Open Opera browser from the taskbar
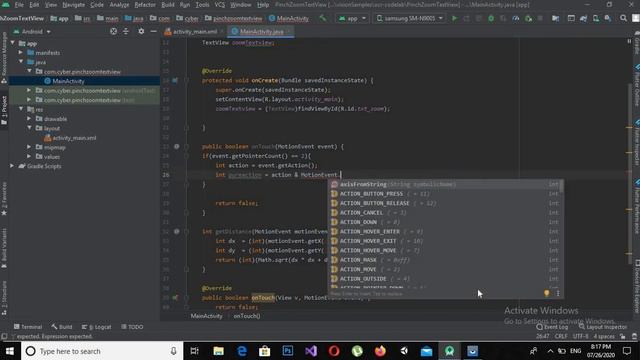640x360 pixels. [334, 351]
